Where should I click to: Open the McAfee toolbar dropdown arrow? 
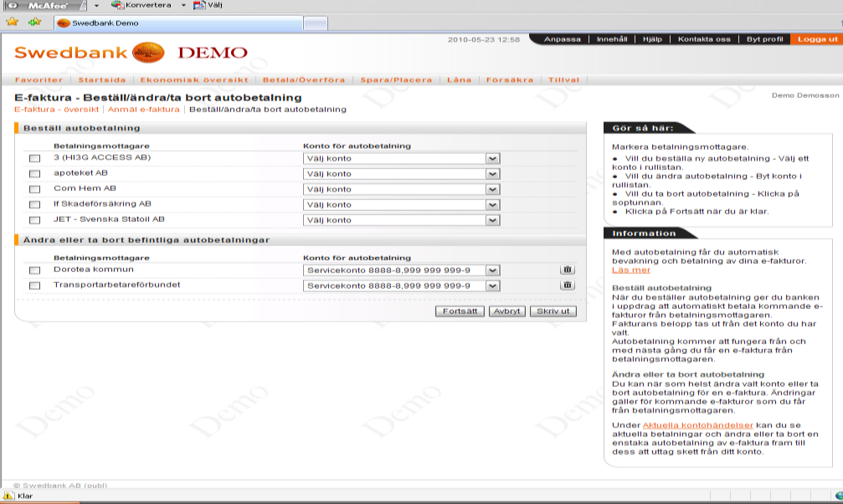(96, 5)
